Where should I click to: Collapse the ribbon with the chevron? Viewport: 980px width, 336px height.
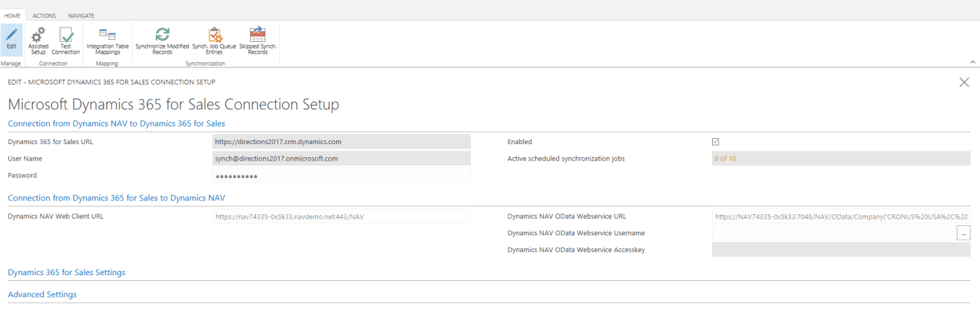click(973, 63)
